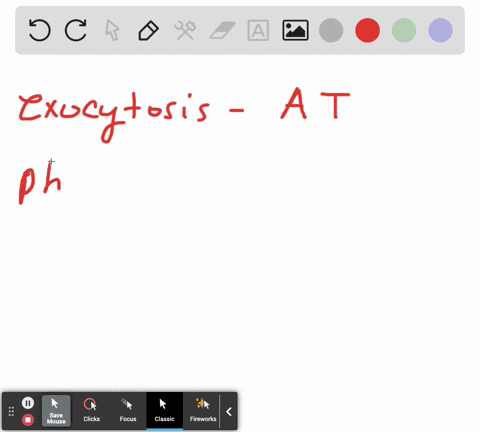Stop the screen recording
Viewport: 480px width, 432px height.
point(28,419)
